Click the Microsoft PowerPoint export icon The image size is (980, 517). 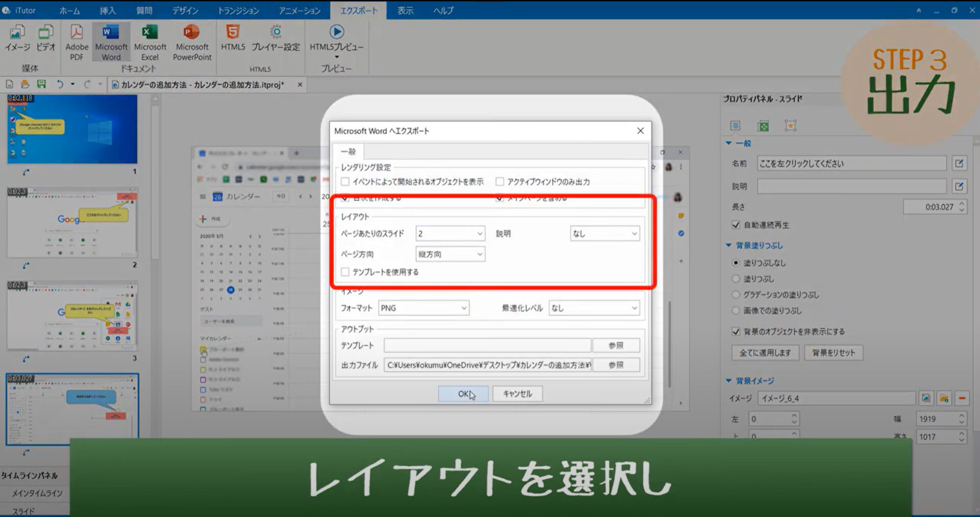pos(191,41)
